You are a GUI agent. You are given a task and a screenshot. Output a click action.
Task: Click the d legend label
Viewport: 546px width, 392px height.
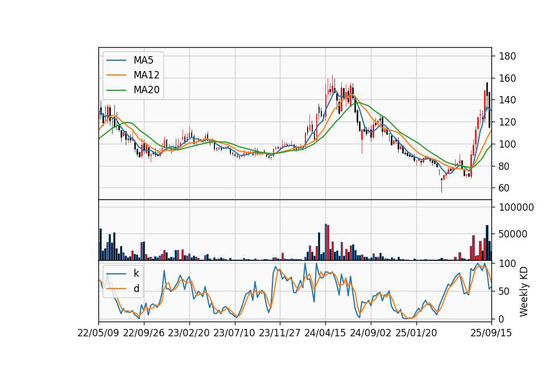(x=136, y=289)
